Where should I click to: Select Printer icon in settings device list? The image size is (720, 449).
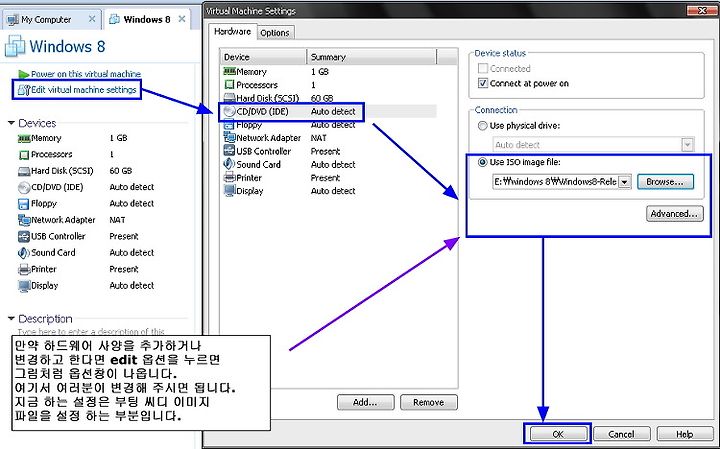pos(229,177)
